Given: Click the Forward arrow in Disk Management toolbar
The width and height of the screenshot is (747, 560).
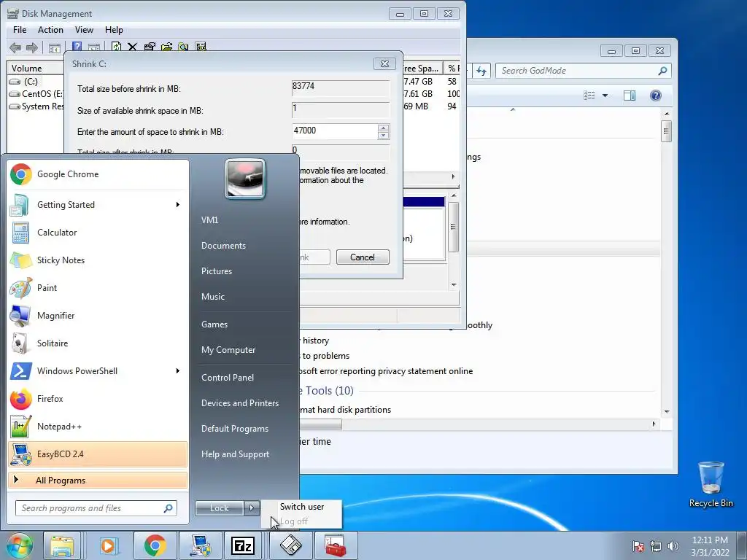Looking at the screenshot, I should pos(32,47).
